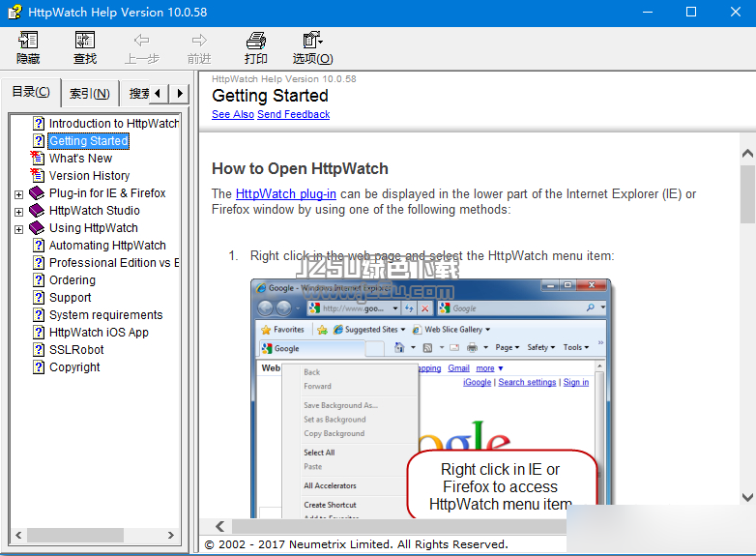
Task: Open the HttpWatch iOS App topic
Action: pyautogui.click(x=99, y=333)
